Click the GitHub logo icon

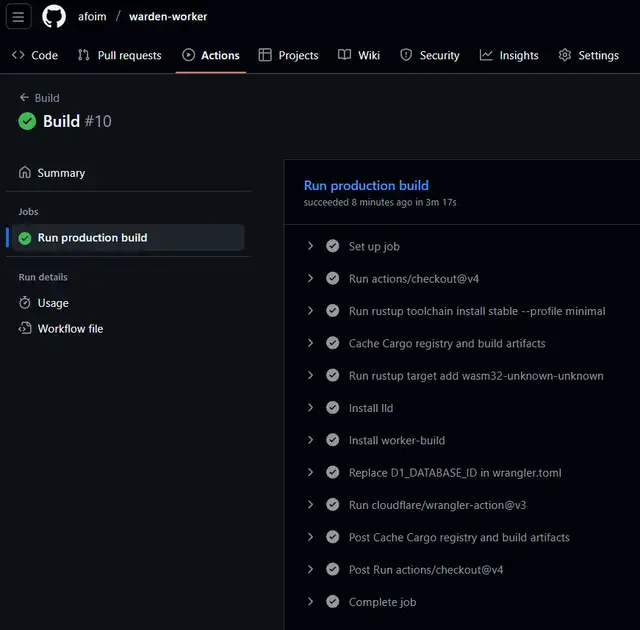coord(54,17)
